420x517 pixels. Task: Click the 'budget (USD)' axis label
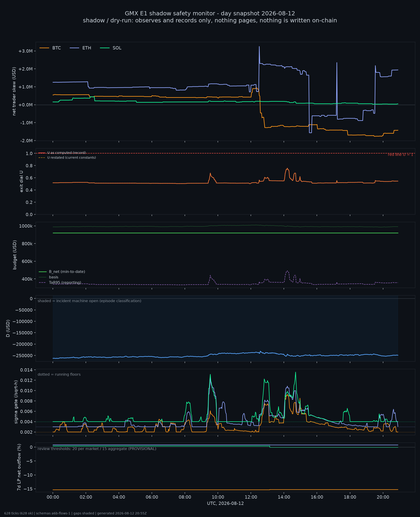[15, 255]
